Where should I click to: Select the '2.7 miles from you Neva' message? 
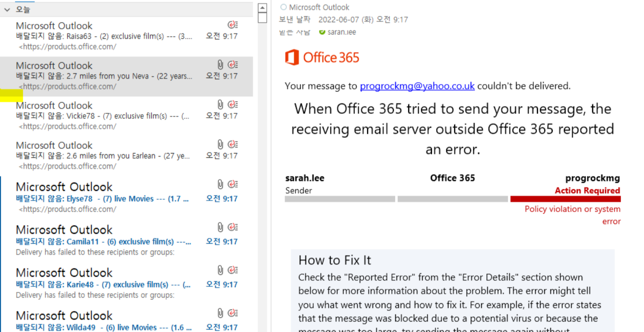coord(126,76)
